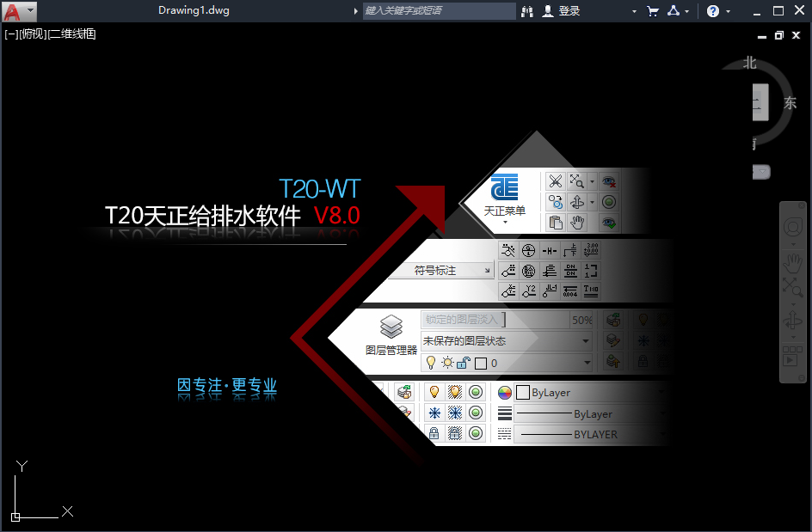Expand the Help dropdown arrow
Screen dimensions: 812x532
(728, 11)
